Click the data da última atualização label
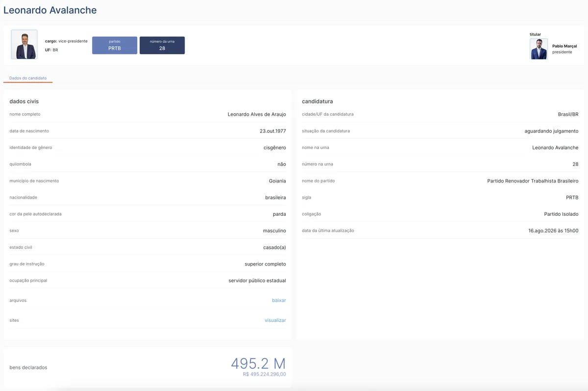Image resolution: width=588 pixels, height=391 pixels. pos(328,231)
